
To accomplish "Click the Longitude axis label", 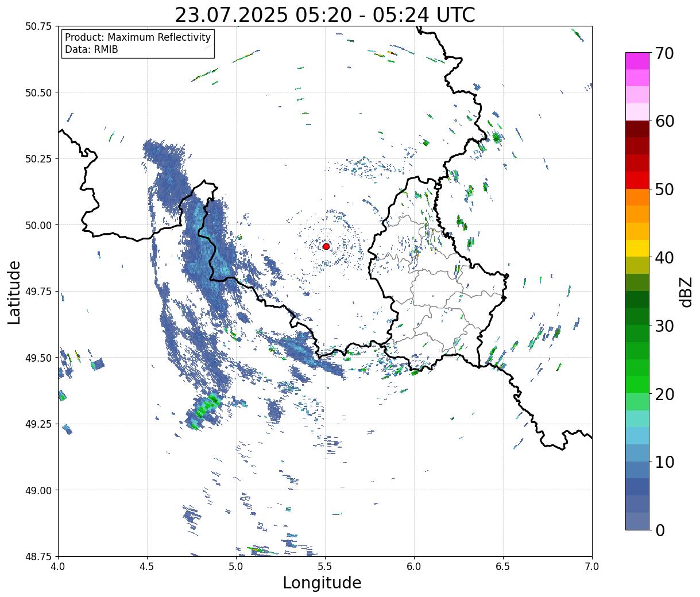I will pos(322,583).
